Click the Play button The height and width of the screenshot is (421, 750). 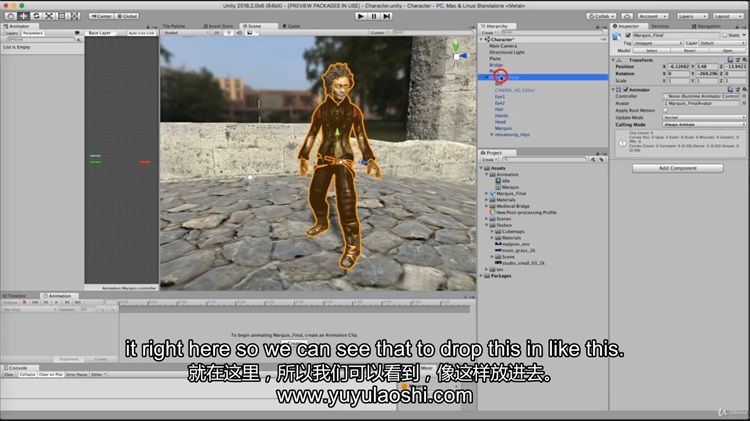point(361,16)
